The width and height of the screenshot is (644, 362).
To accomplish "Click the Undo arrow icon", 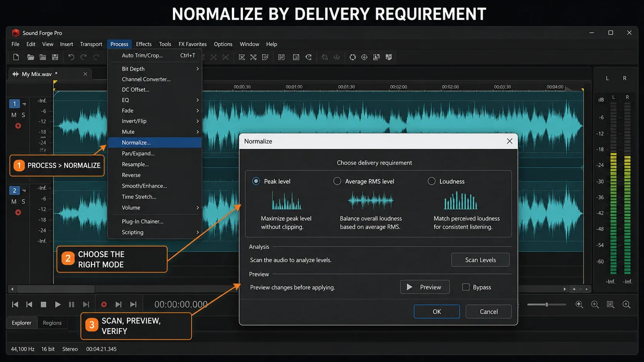I will click(71, 57).
